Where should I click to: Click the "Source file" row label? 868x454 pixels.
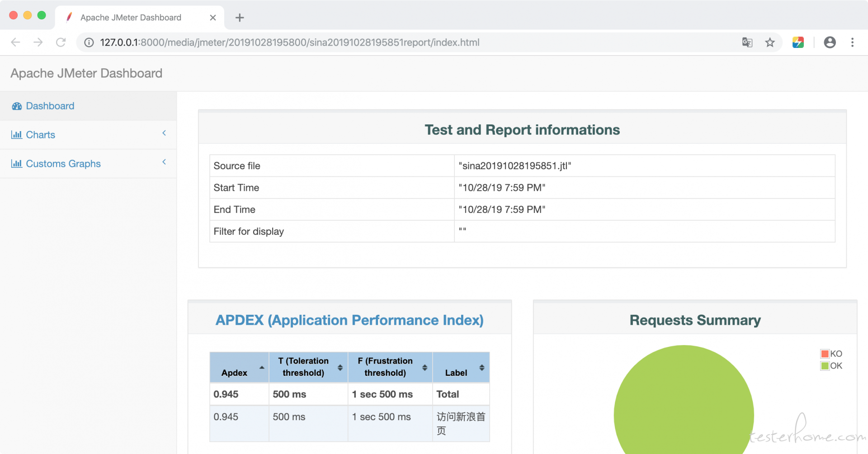[x=237, y=166]
